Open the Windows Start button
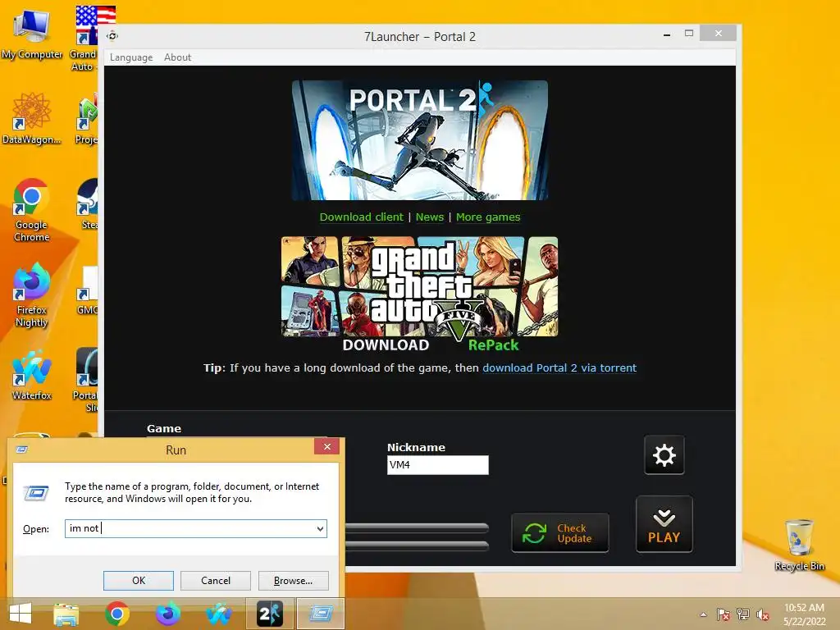The image size is (840, 630). (x=21, y=614)
